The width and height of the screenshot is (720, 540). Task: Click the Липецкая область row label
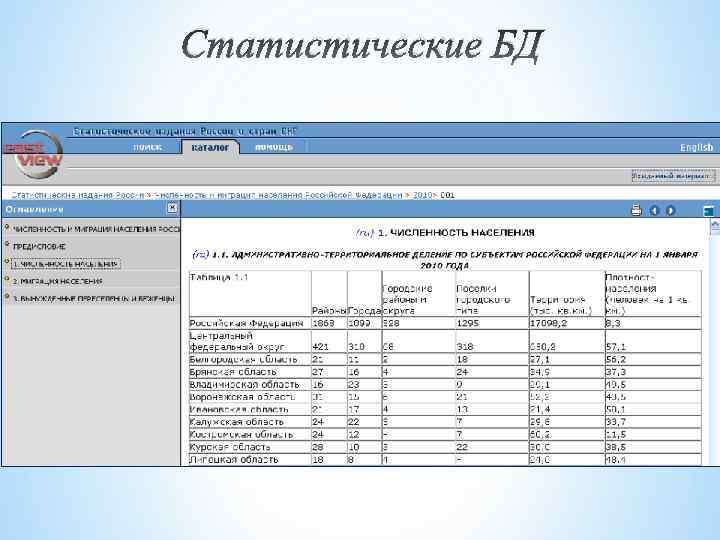(x=234, y=459)
